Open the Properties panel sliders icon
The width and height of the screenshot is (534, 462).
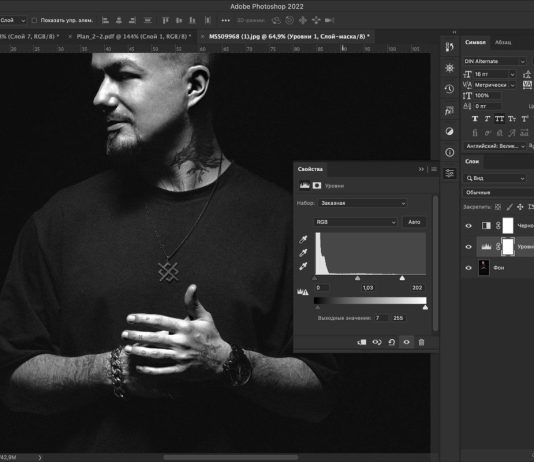coord(449,173)
